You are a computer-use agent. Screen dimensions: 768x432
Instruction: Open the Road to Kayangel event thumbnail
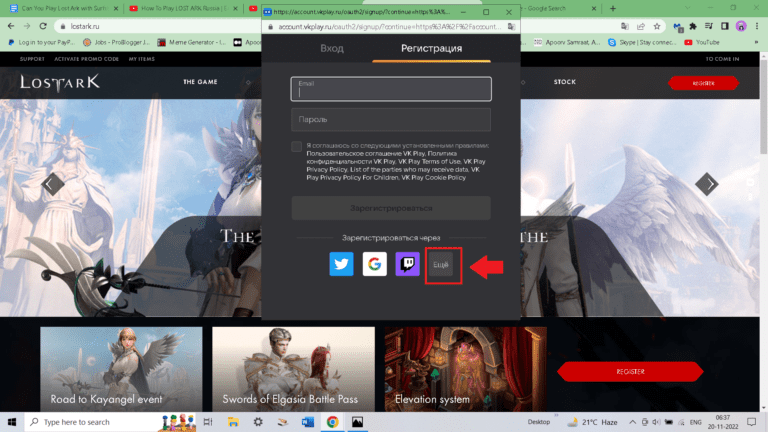tap(120, 370)
